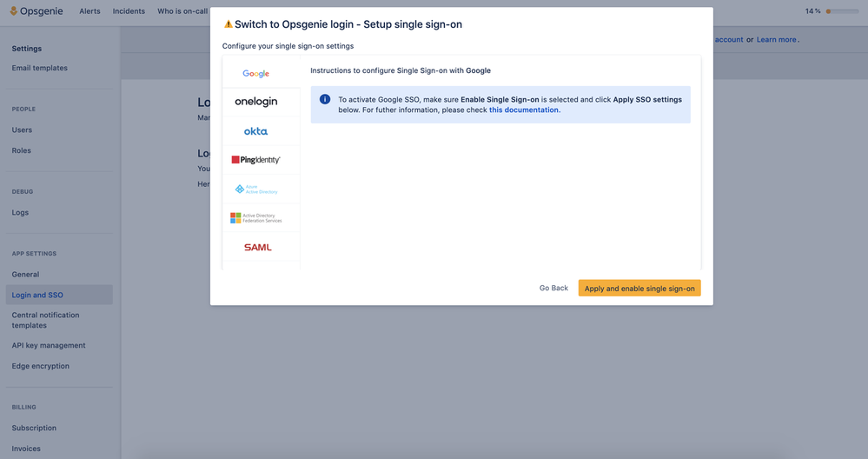Click the warning icon in dialog title
Image resolution: width=868 pixels, height=459 pixels.
pos(228,23)
